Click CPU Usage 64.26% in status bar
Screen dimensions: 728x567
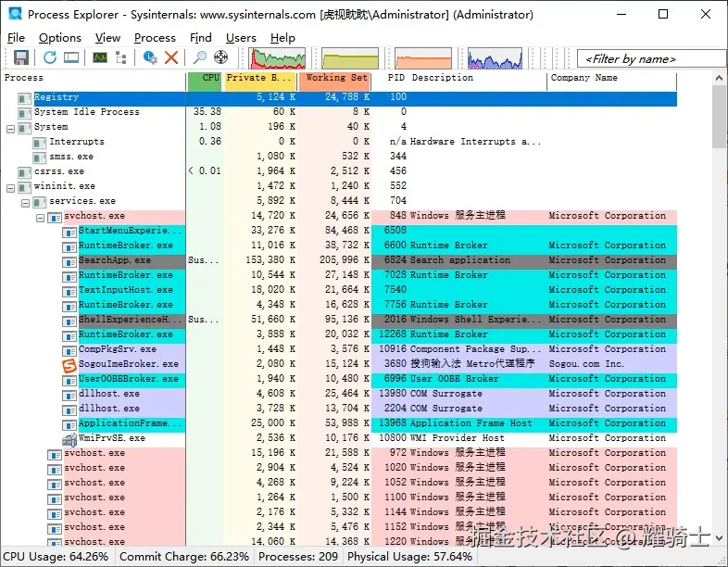click(x=56, y=556)
